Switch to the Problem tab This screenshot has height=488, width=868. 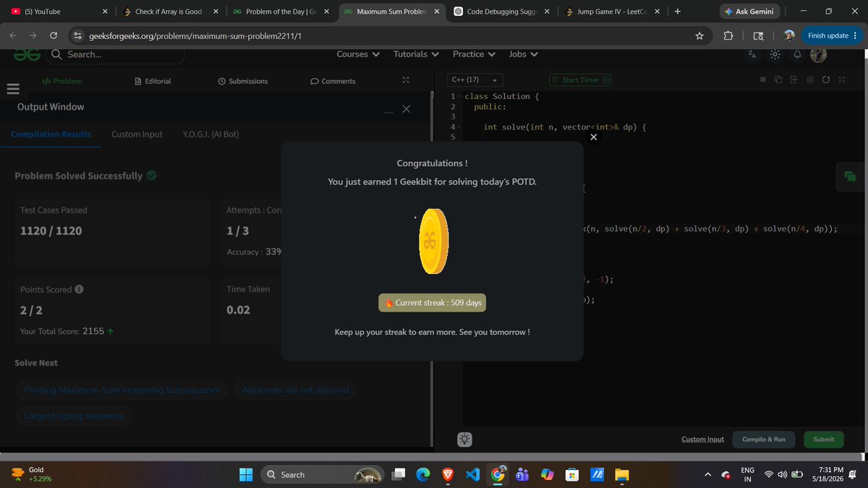pos(62,81)
